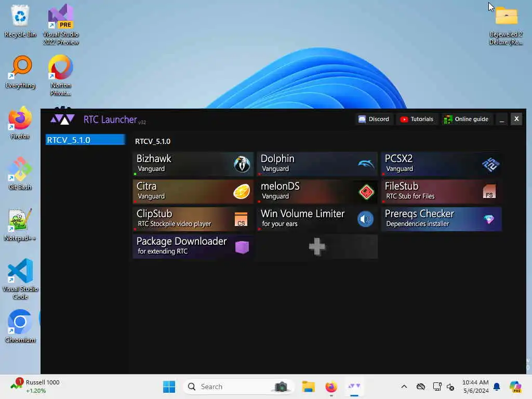Select the Chromium desktop shortcut
Image resolution: width=532 pixels, height=399 pixels.
click(x=20, y=326)
